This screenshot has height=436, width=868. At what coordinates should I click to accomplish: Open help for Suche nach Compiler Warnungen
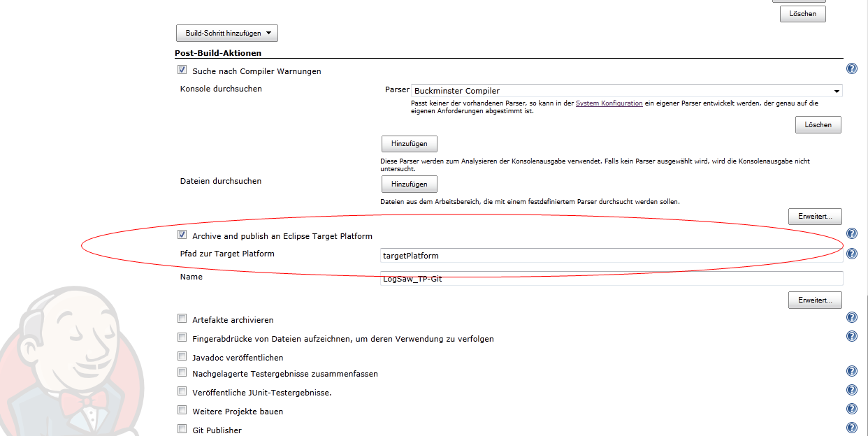[x=851, y=68]
